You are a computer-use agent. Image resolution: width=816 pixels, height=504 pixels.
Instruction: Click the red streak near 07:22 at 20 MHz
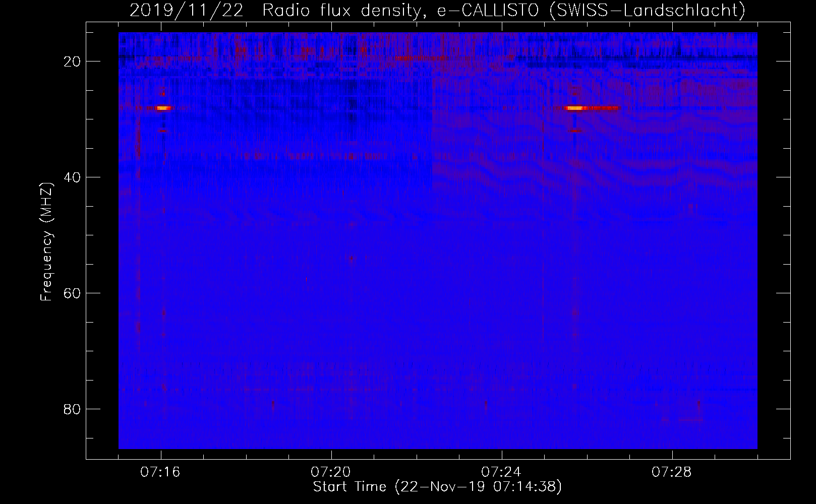[x=421, y=58]
